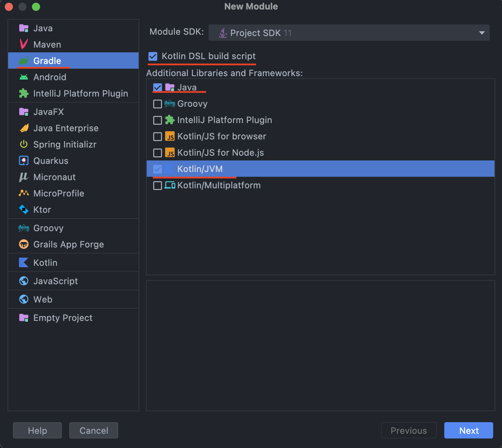Click the JavaScript globe icon
502x448 pixels.
pyautogui.click(x=24, y=281)
